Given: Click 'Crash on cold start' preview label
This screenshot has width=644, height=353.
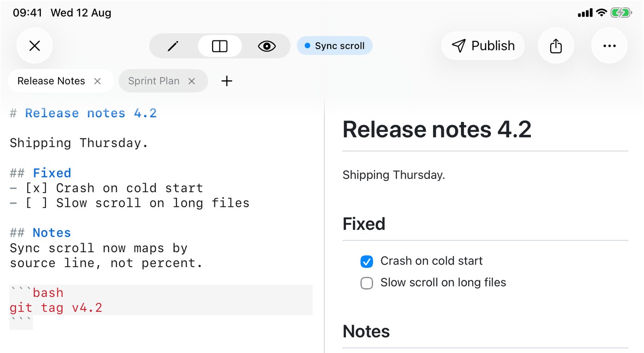Looking at the screenshot, I should (431, 261).
